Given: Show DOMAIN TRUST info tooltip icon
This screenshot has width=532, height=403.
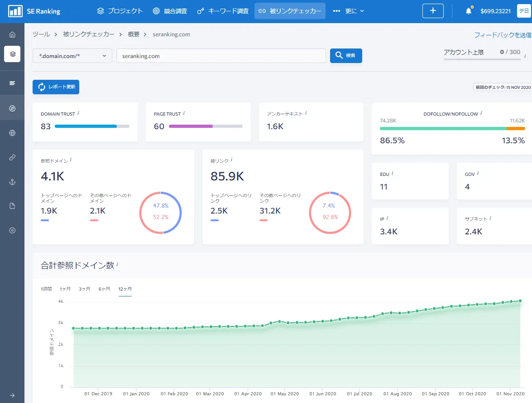Looking at the screenshot, I should (78, 113).
